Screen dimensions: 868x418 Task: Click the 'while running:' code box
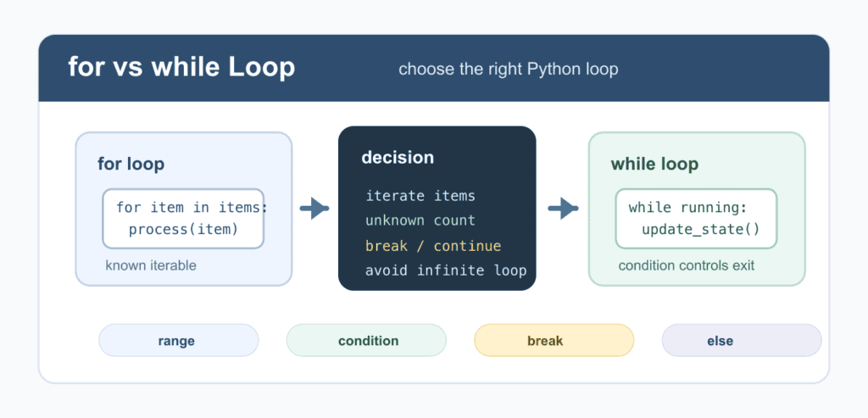click(697, 219)
